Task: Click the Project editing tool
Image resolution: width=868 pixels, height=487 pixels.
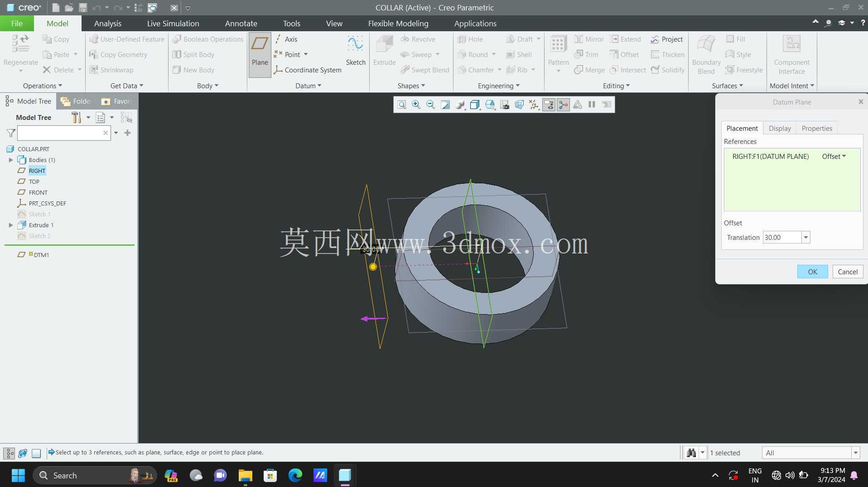Action: pos(666,39)
